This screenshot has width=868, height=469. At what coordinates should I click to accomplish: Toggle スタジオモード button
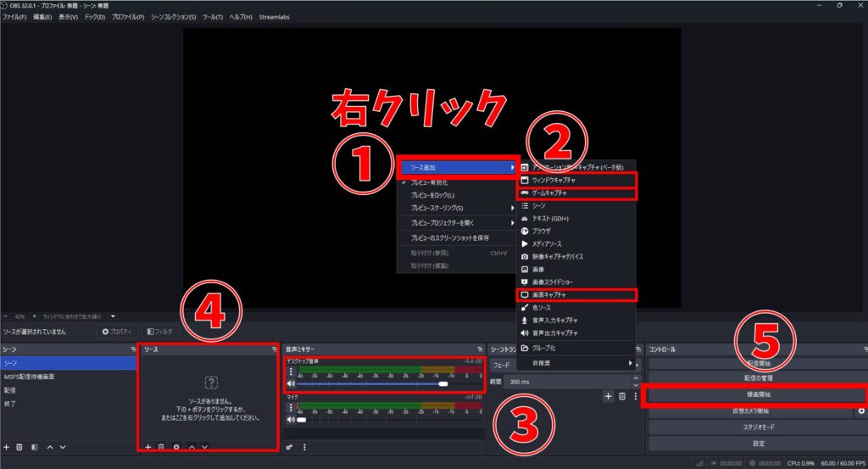(758, 427)
